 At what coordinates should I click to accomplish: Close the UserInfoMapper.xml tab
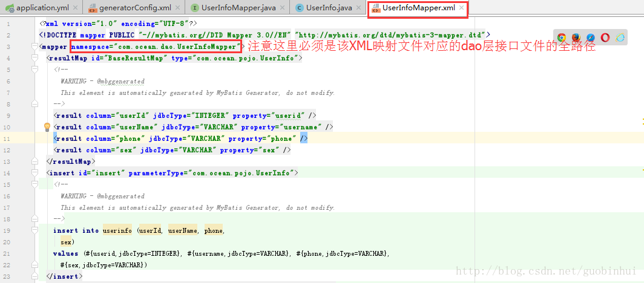(461, 8)
